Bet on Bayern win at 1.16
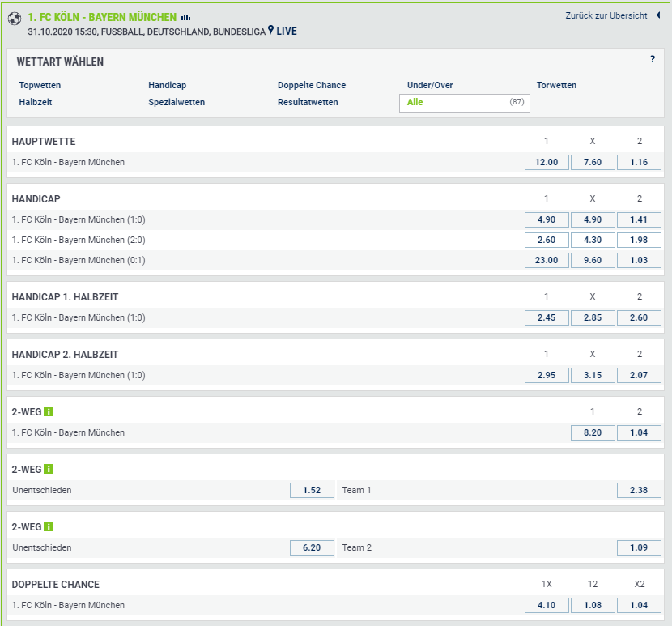 click(x=639, y=162)
